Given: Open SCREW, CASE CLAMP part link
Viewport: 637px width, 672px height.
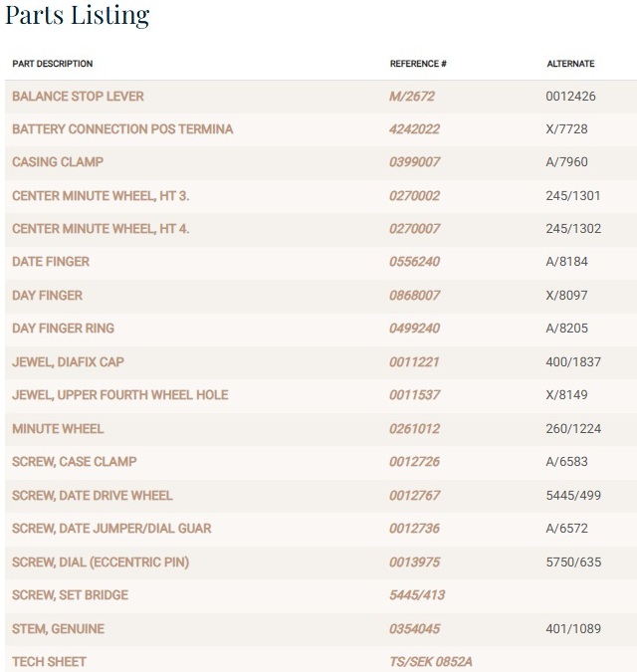Looking at the screenshot, I should click(75, 462).
